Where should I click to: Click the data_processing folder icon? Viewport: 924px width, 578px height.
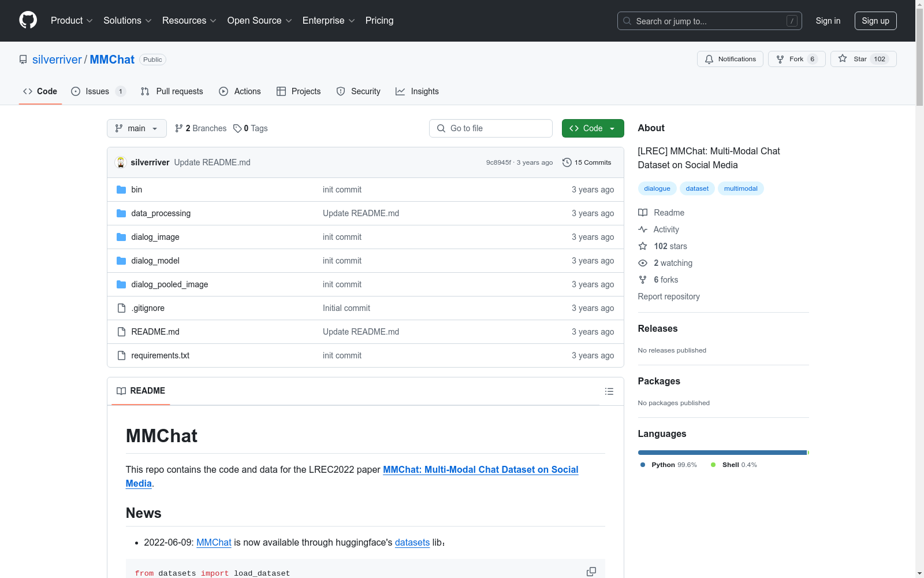[121, 213]
